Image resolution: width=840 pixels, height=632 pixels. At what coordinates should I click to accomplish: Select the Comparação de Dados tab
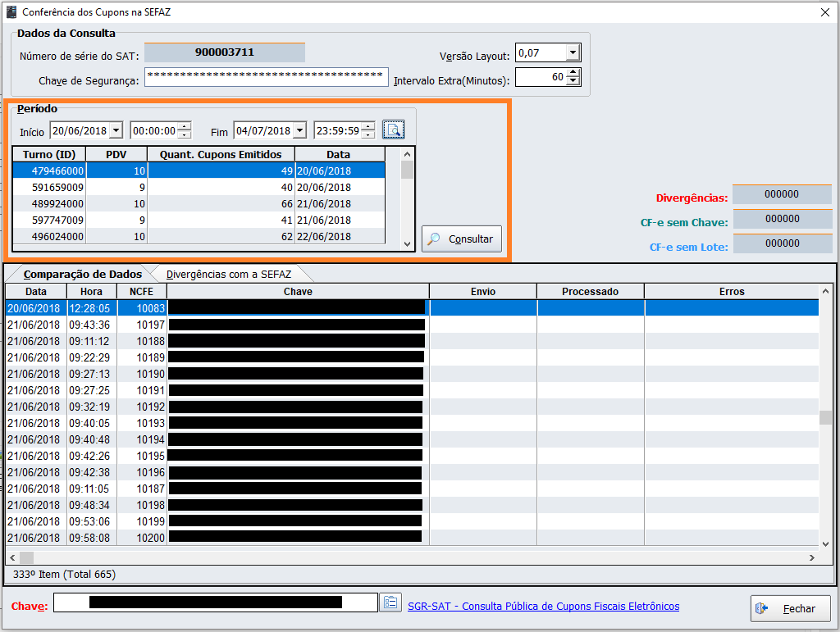click(82, 275)
